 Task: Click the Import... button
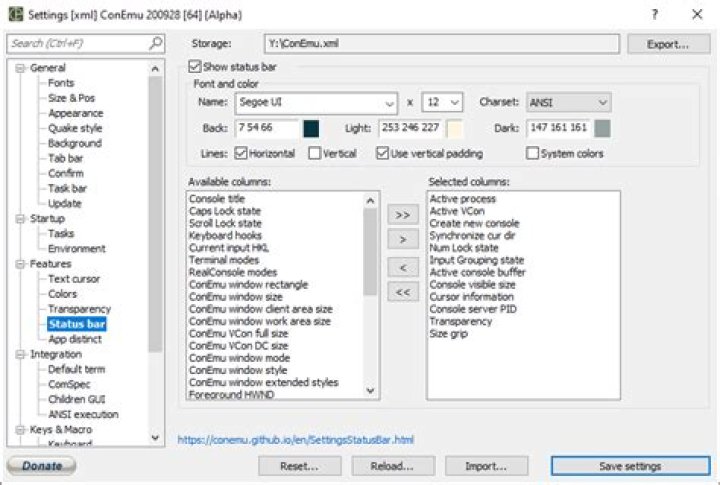click(x=486, y=466)
